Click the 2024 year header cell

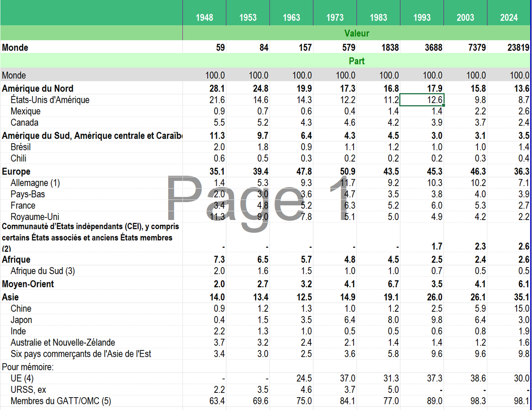[508, 17]
